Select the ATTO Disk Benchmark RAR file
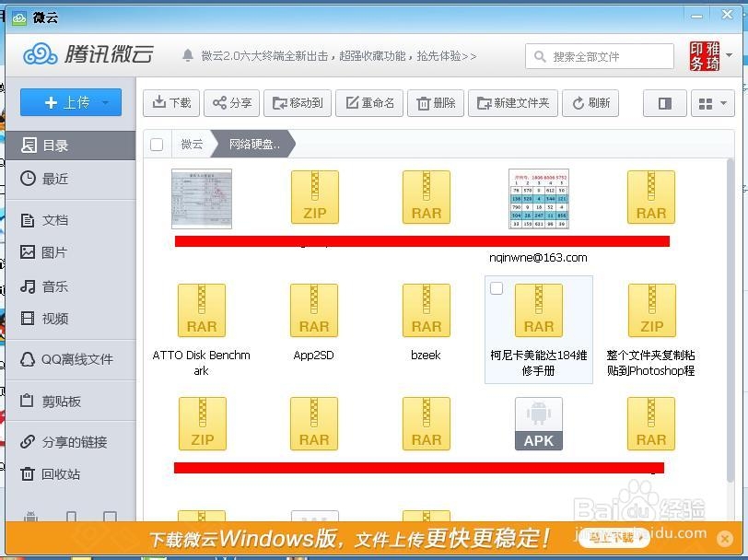Image resolution: width=748 pixels, height=560 pixels. click(202, 310)
